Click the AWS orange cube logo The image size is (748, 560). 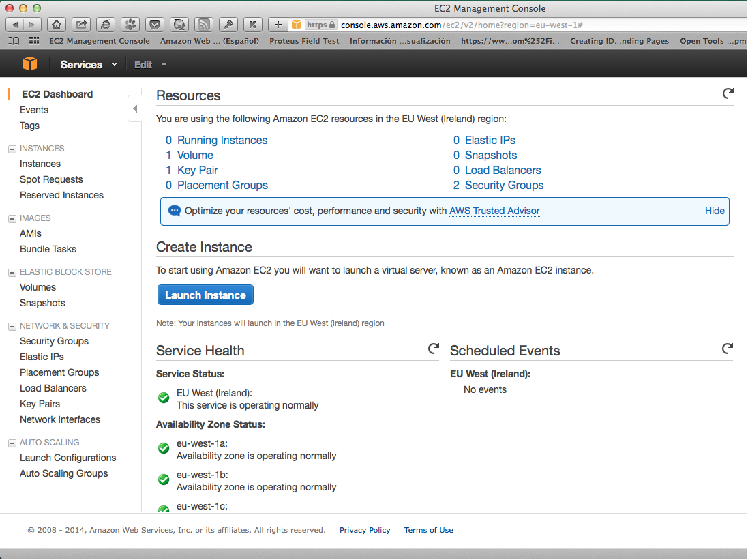pos(30,64)
